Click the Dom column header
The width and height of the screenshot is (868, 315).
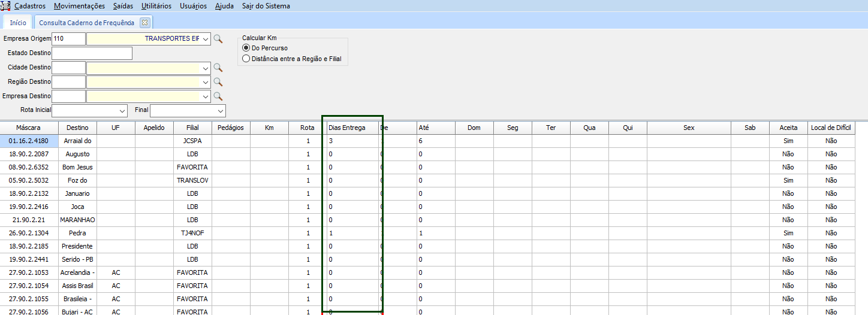[x=474, y=128]
